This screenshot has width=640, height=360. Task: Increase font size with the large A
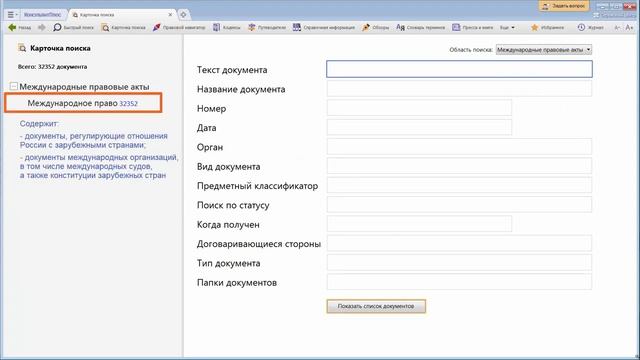pyautogui.click(x=629, y=27)
